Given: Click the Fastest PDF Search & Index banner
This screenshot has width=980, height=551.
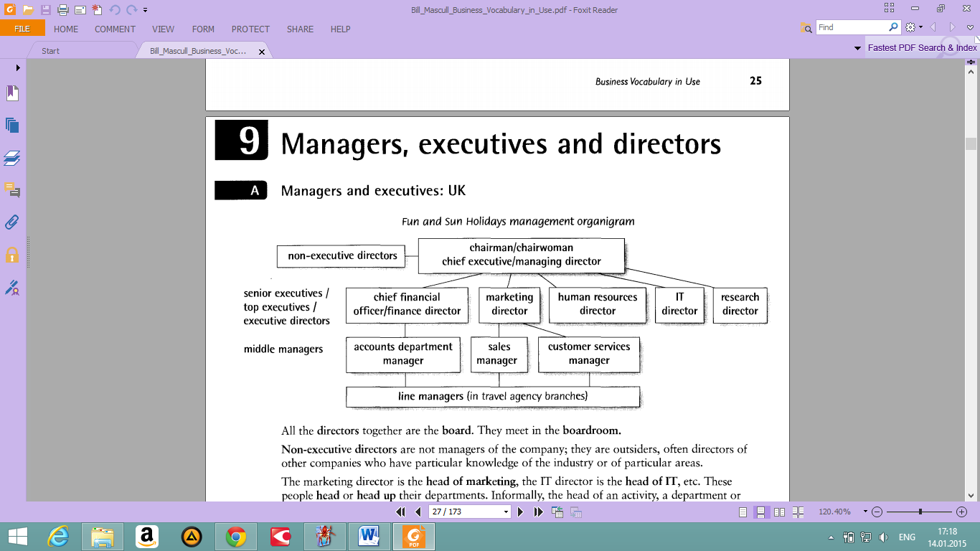Looking at the screenshot, I should 922,48.
